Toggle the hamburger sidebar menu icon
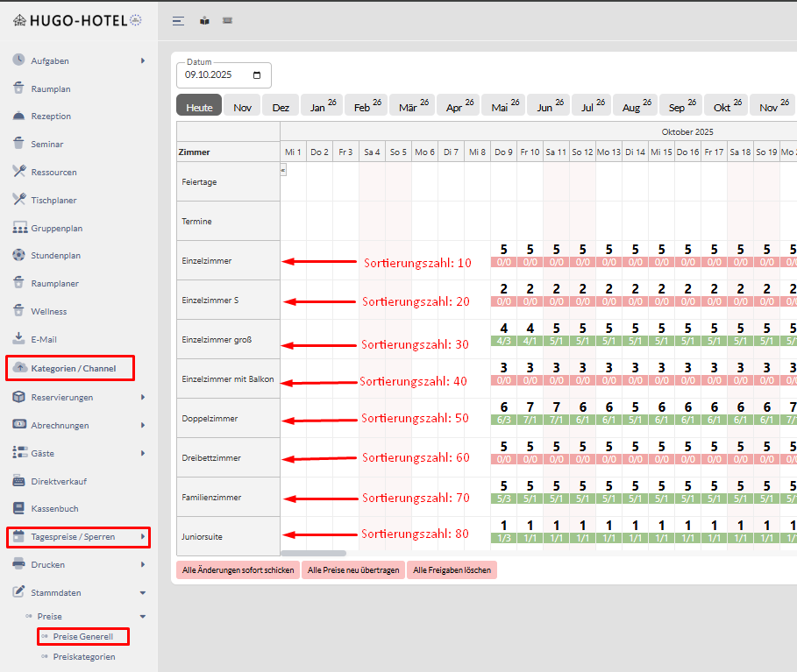 (178, 21)
